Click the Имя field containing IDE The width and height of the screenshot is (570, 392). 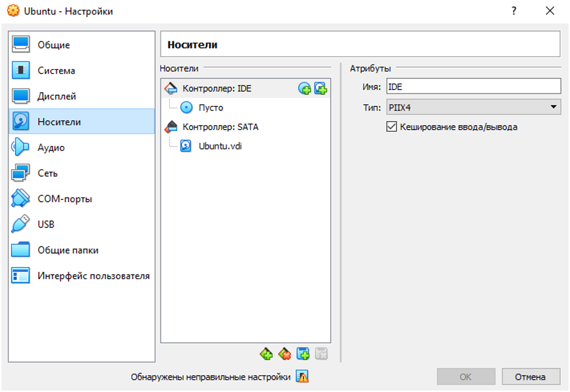click(x=474, y=87)
